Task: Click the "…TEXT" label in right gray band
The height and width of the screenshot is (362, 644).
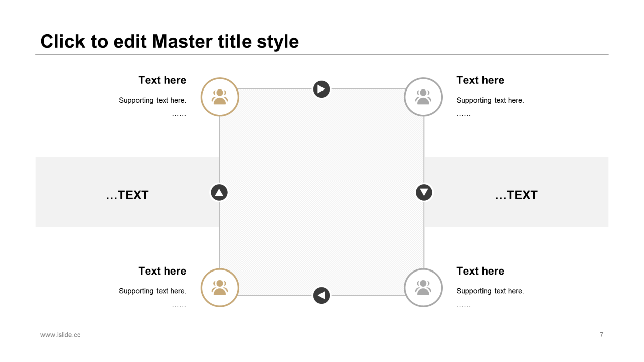Action: click(516, 195)
